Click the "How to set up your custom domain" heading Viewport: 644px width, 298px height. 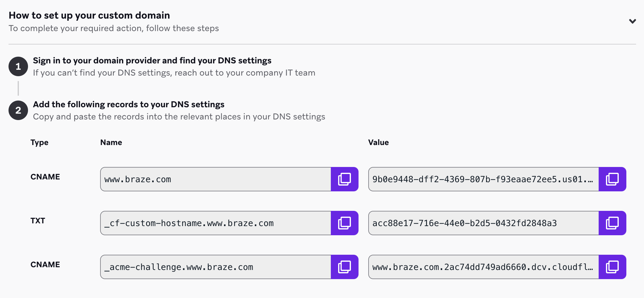point(89,15)
